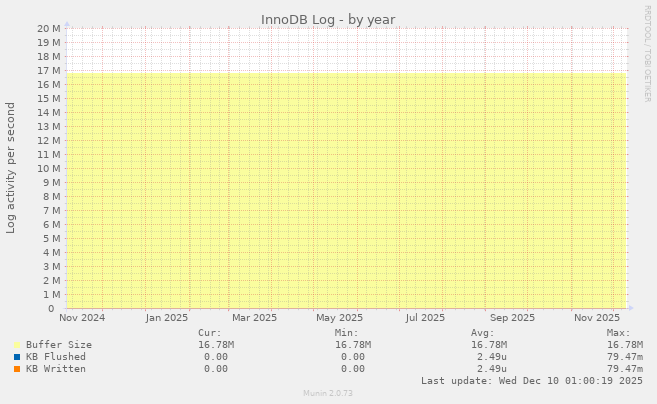This screenshot has height=404, width=657.
Task: Click the 'Nov 2024' x-axis label
Action: 82,318
